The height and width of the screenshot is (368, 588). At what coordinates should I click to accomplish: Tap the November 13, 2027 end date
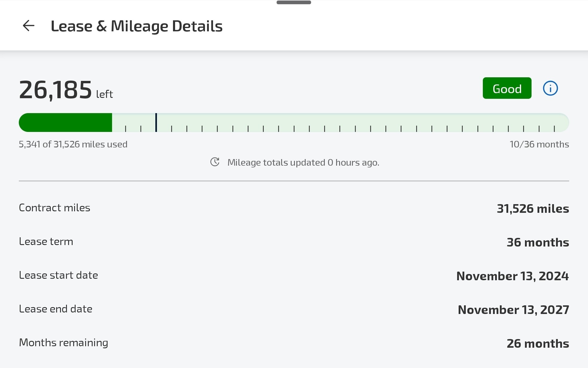[x=513, y=310]
